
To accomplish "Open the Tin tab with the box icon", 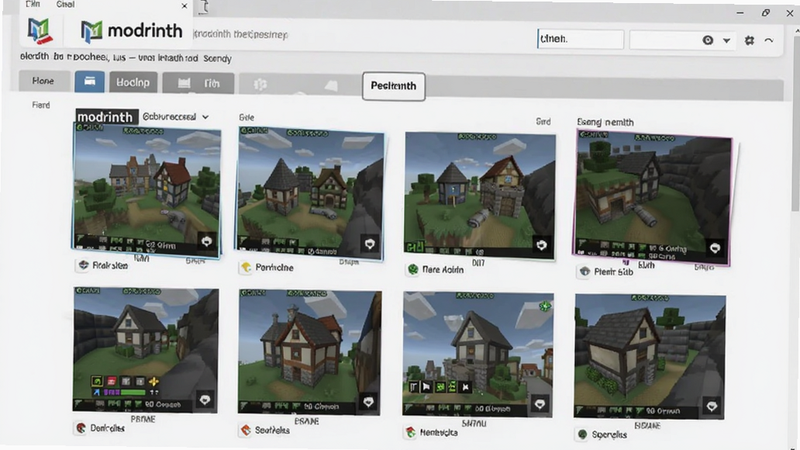I will click(198, 83).
